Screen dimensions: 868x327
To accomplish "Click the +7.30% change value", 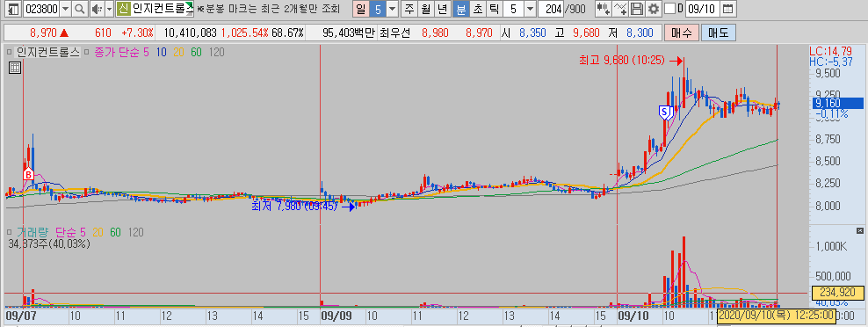I will [137, 33].
